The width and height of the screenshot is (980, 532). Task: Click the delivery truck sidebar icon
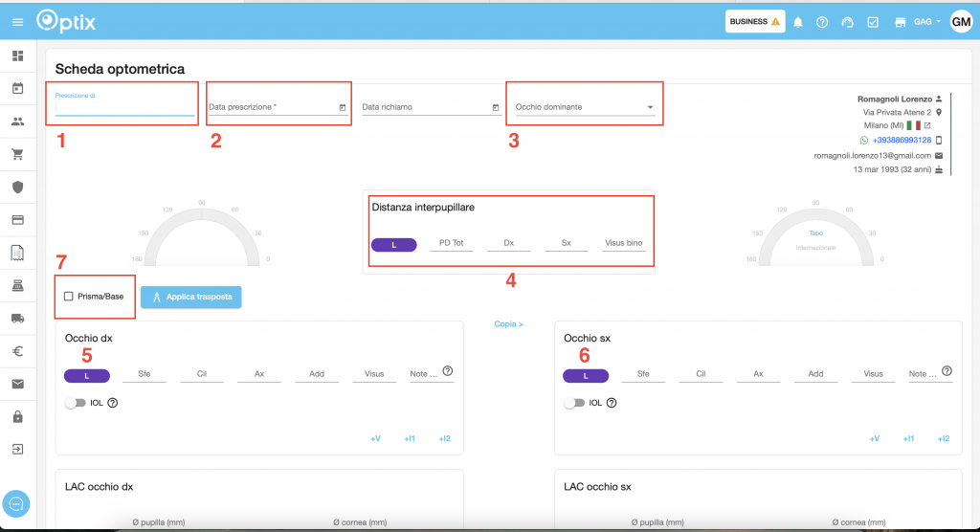pos(17,319)
